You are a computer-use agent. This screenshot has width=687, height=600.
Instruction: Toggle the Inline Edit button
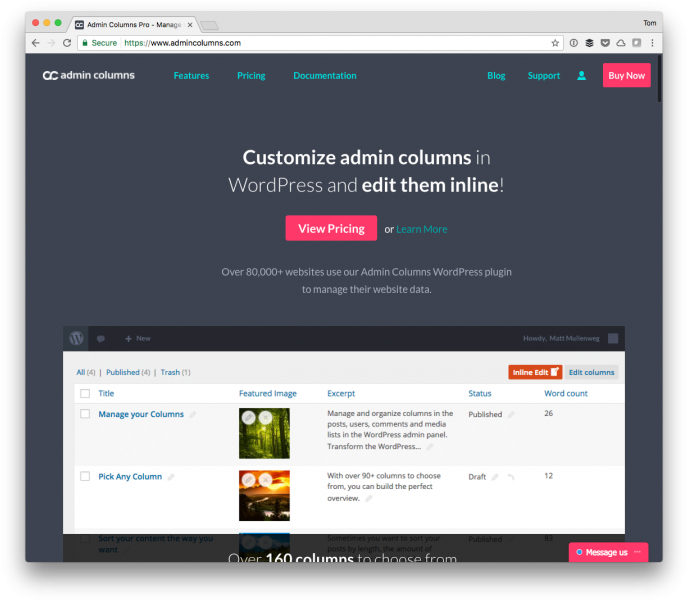[535, 372]
